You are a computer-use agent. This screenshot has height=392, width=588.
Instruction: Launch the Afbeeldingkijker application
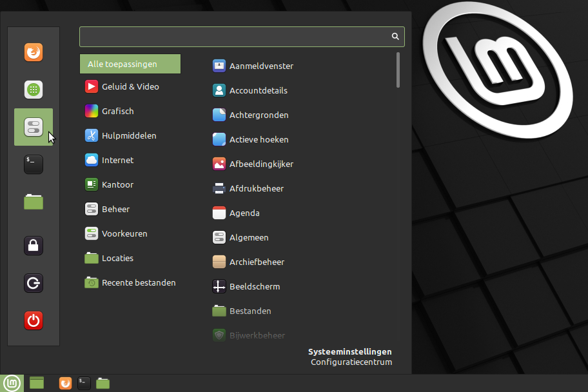tap(261, 164)
